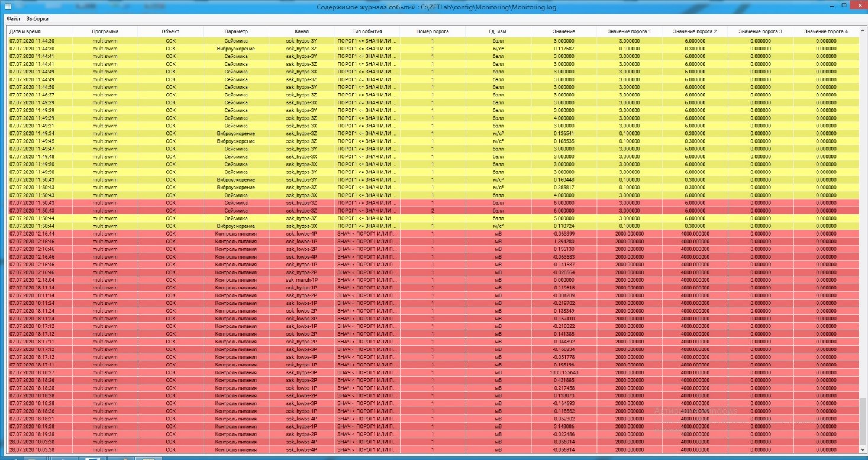The width and height of the screenshot is (868, 460).
Task: Click the Номер порога column header
Action: coord(433,31)
